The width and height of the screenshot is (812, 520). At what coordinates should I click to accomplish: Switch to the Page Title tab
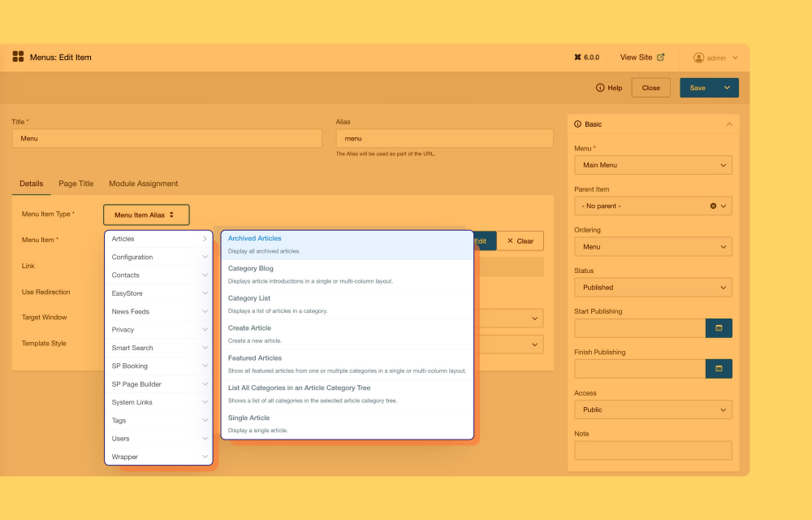click(x=76, y=184)
